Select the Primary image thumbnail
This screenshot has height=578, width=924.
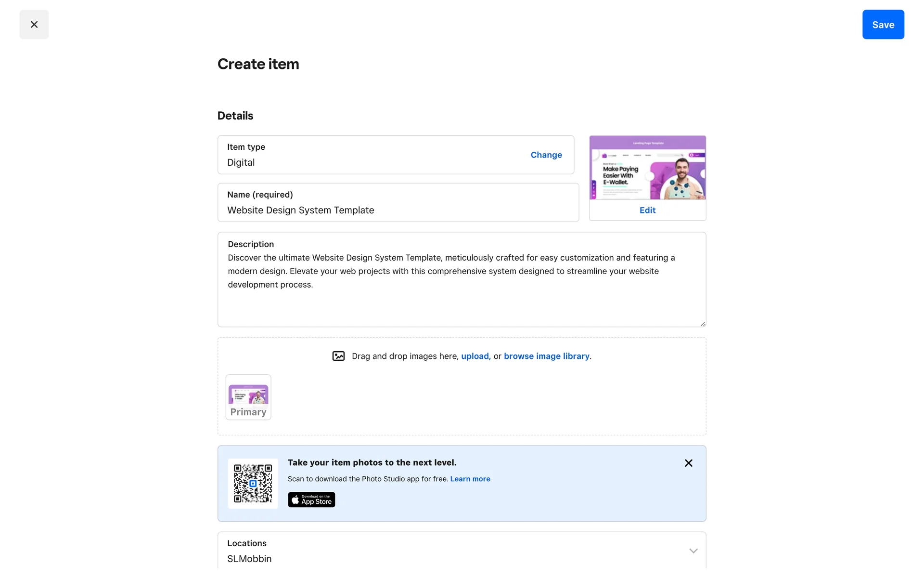pyautogui.click(x=248, y=397)
